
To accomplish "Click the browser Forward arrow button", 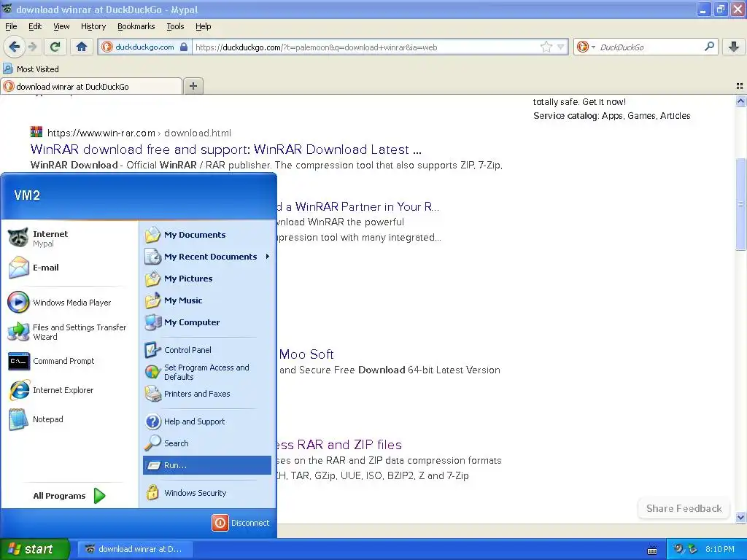I will tap(32, 47).
